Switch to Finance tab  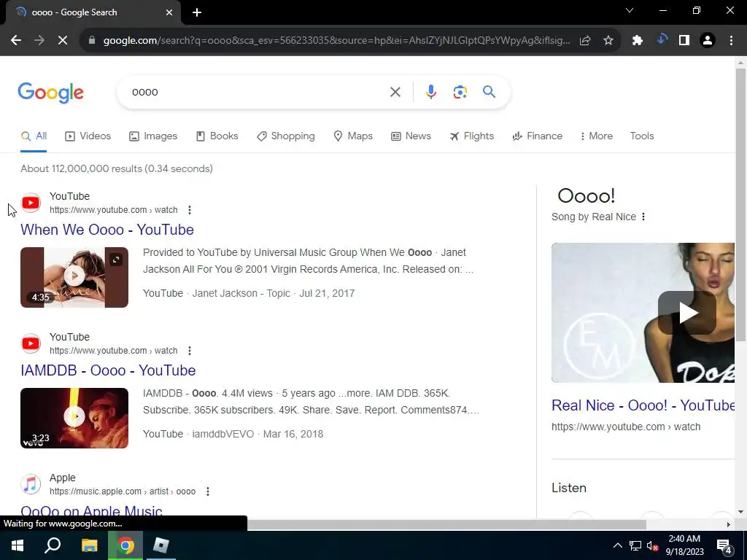[538, 136]
